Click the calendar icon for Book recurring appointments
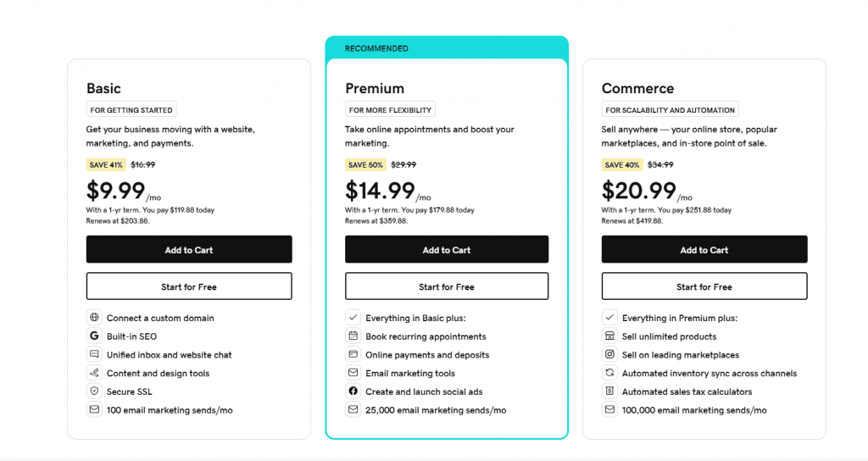Image resolution: width=868 pixels, height=461 pixels. point(353,336)
